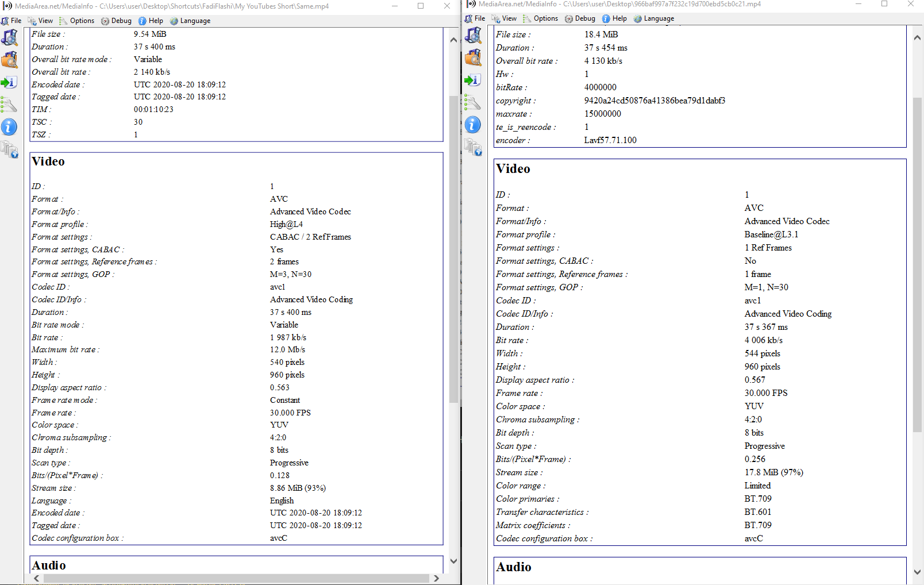924x585 pixels.
Task: Click GOP value M=3, N=30
Action: 291,274
